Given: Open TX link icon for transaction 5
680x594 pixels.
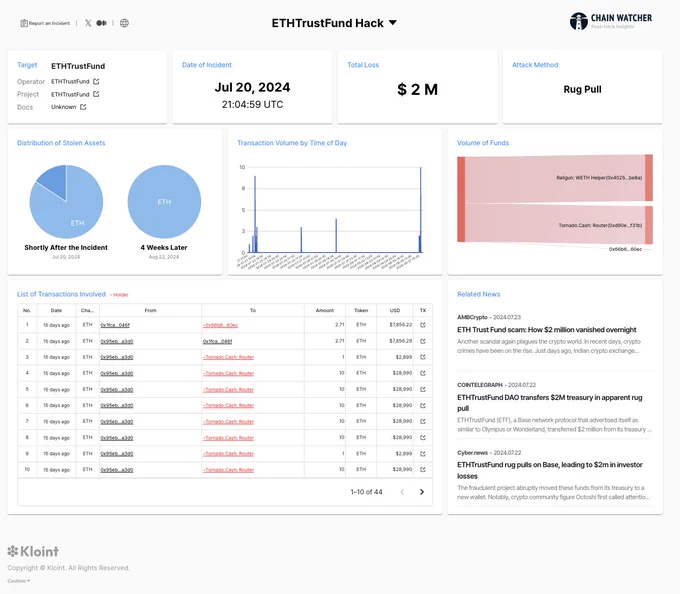Looking at the screenshot, I should [x=423, y=389].
